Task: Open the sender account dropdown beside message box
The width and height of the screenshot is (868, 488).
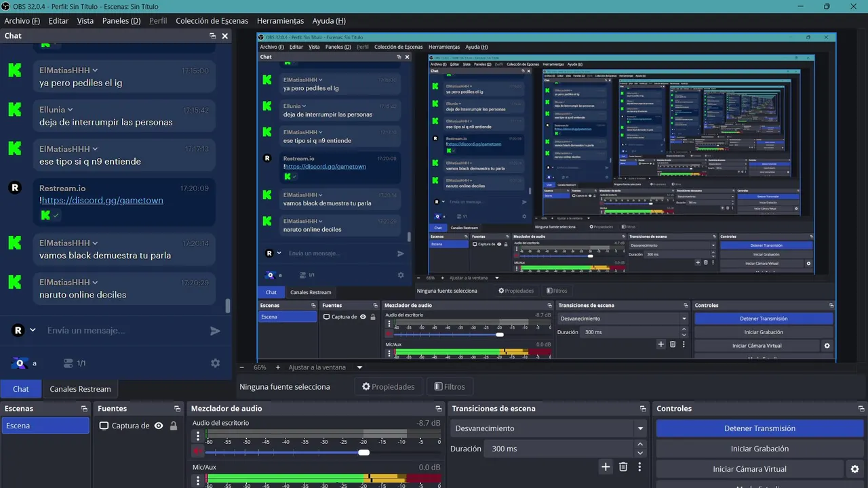Action: tap(31, 331)
